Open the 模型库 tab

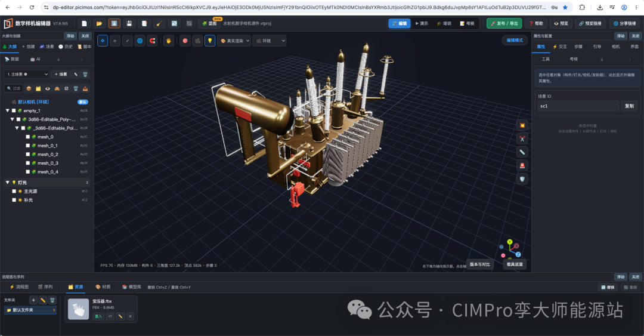131,286
